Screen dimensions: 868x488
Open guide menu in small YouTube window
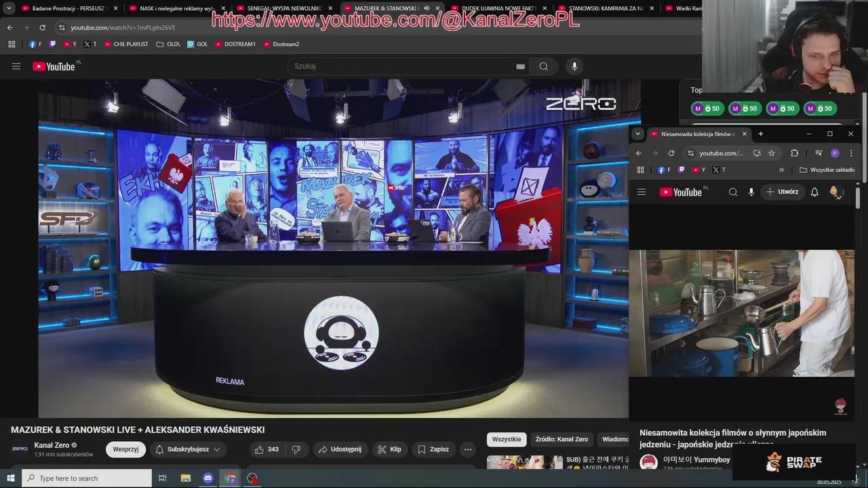coord(642,192)
